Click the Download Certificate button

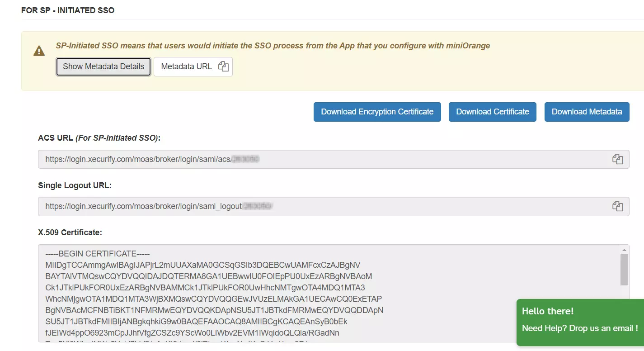(x=492, y=112)
